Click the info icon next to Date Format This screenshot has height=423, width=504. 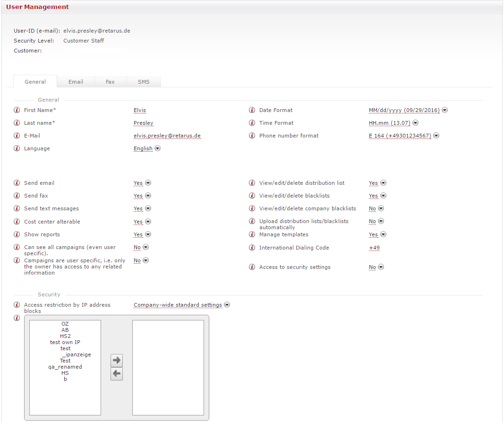point(252,110)
